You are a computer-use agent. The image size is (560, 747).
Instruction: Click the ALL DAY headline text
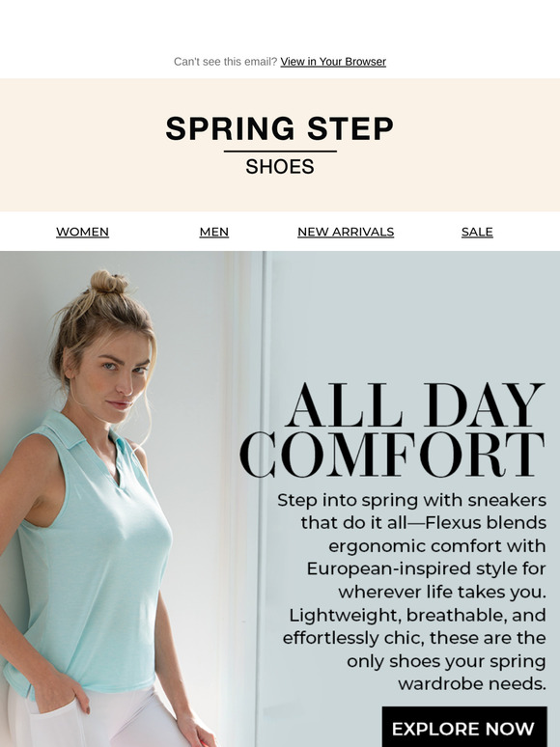coord(416,405)
